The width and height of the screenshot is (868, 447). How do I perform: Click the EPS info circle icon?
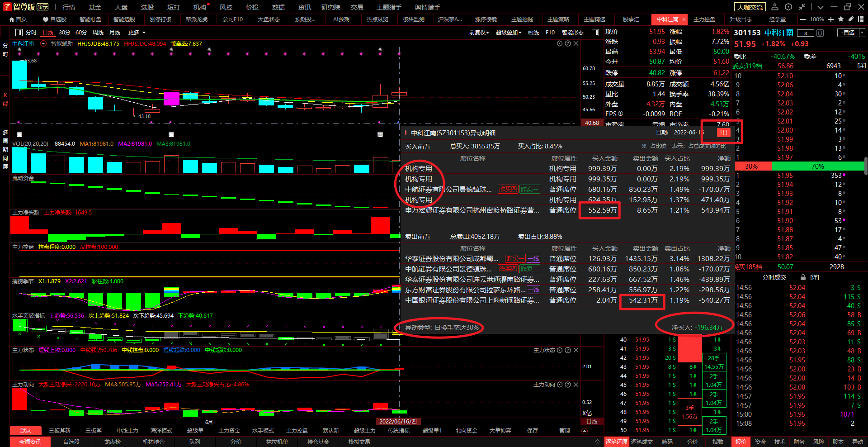tap(620, 114)
